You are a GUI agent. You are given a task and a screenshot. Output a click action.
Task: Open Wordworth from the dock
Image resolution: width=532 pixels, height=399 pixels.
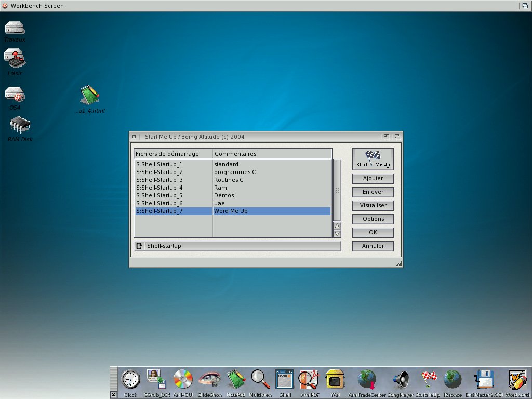tap(517, 379)
